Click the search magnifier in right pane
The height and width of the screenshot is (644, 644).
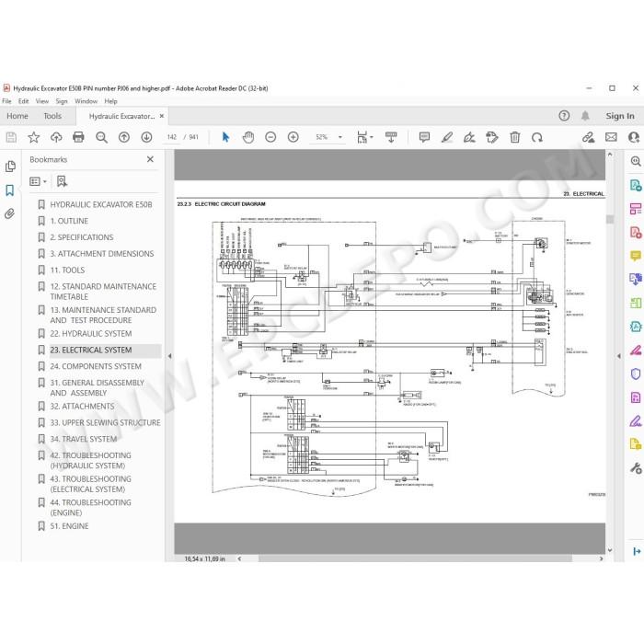point(636,161)
